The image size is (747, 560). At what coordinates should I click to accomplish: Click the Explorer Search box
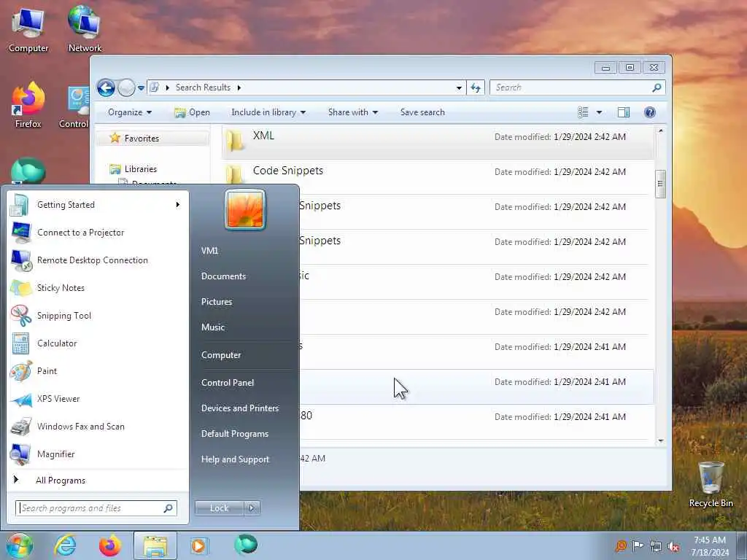pyautogui.click(x=578, y=87)
